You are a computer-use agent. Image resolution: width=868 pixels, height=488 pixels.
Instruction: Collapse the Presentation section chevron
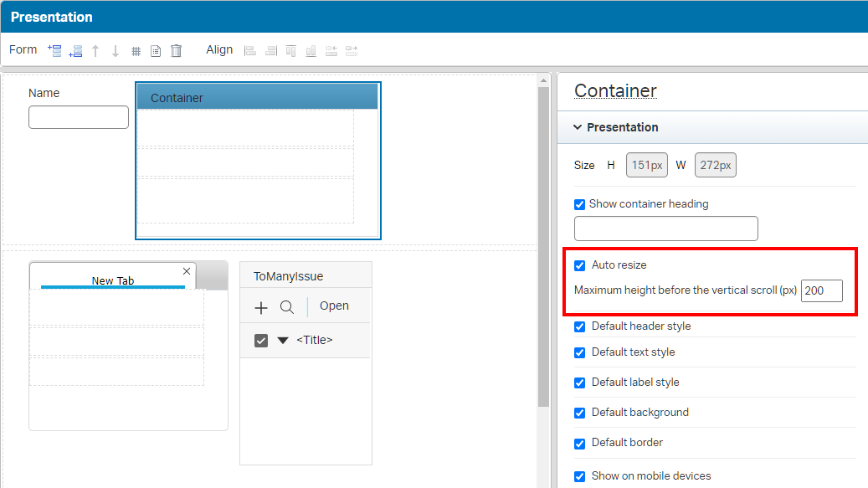tap(578, 127)
